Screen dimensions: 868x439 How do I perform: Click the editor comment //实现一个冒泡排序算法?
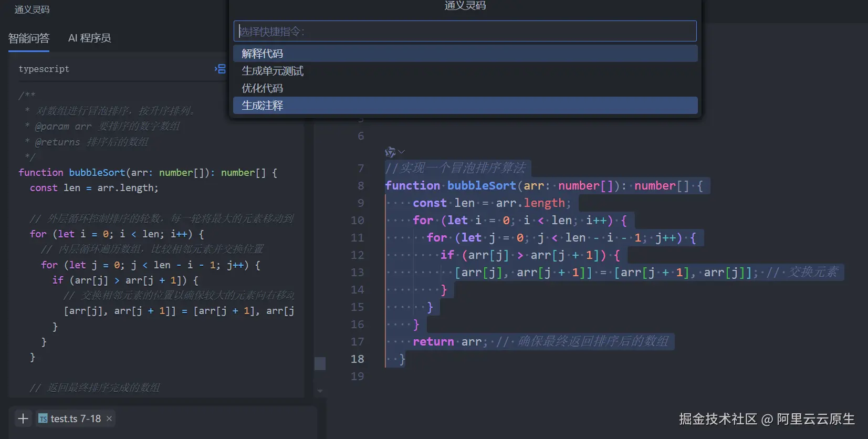click(455, 168)
